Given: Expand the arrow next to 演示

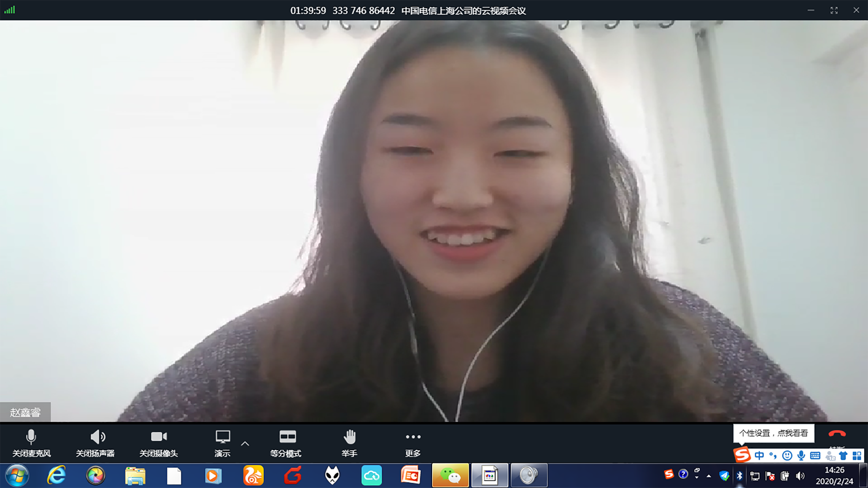Looking at the screenshot, I should point(245,444).
